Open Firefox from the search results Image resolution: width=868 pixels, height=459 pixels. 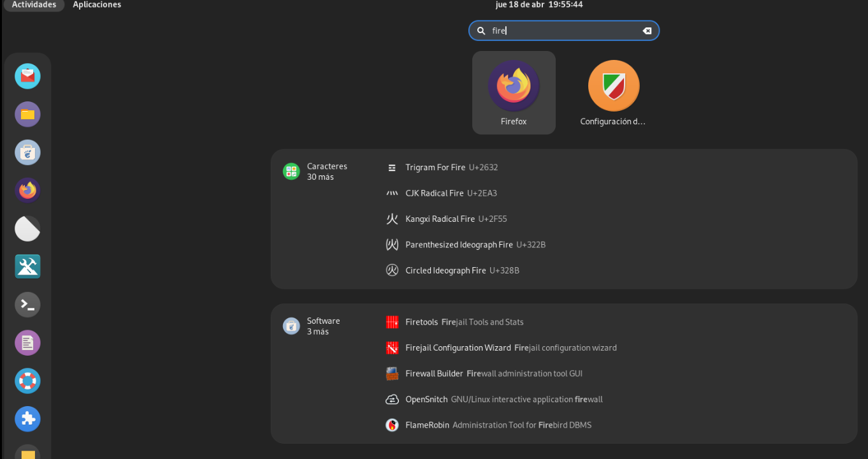(x=514, y=92)
